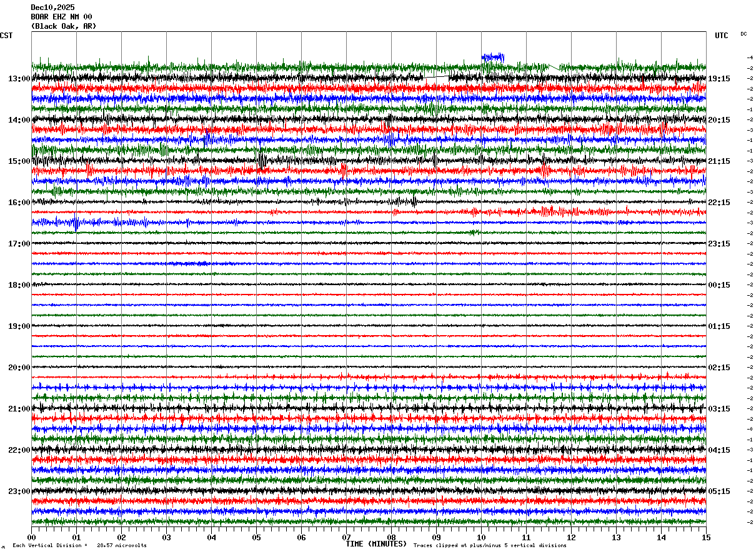Click minute 08 on the time axis
This screenshot has width=756, height=554.
(x=391, y=537)
